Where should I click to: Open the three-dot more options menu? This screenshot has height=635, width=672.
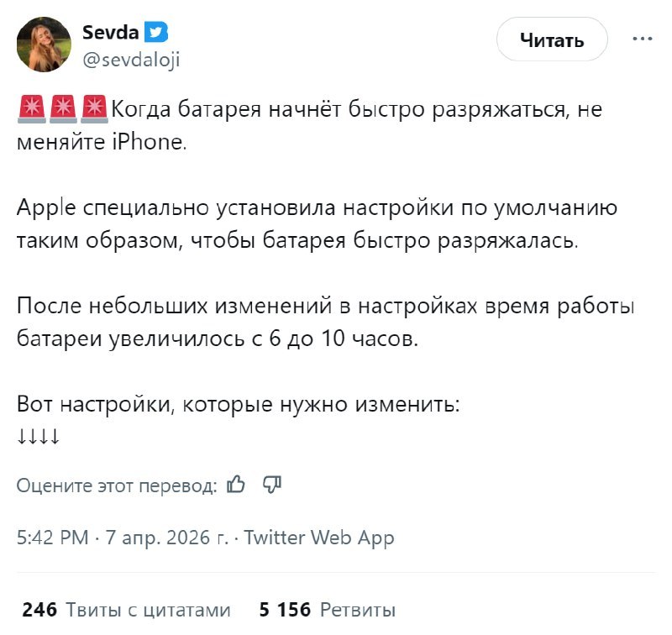coord(642,39)
